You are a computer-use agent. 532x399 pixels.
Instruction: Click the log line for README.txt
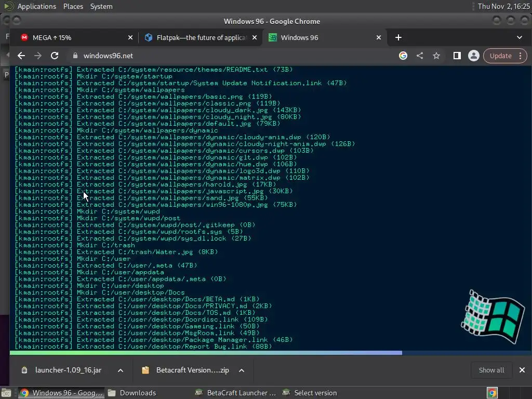pyautogui.click(x=154, y=70)
